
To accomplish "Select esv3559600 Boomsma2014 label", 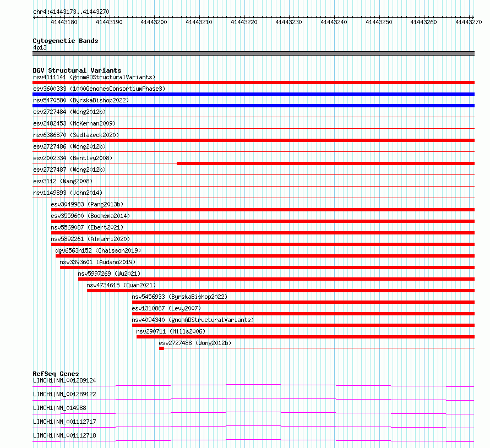I will click(90, 216).
